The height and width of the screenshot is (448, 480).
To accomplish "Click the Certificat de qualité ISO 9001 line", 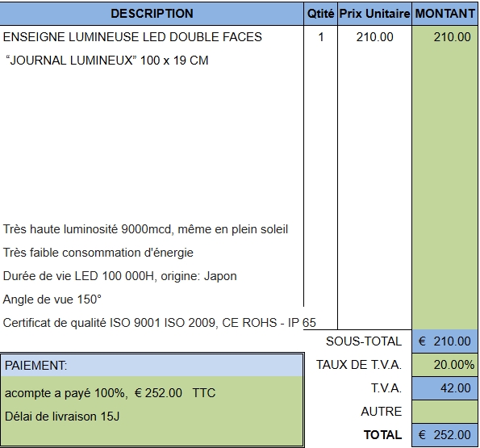I will click(159, 323).
